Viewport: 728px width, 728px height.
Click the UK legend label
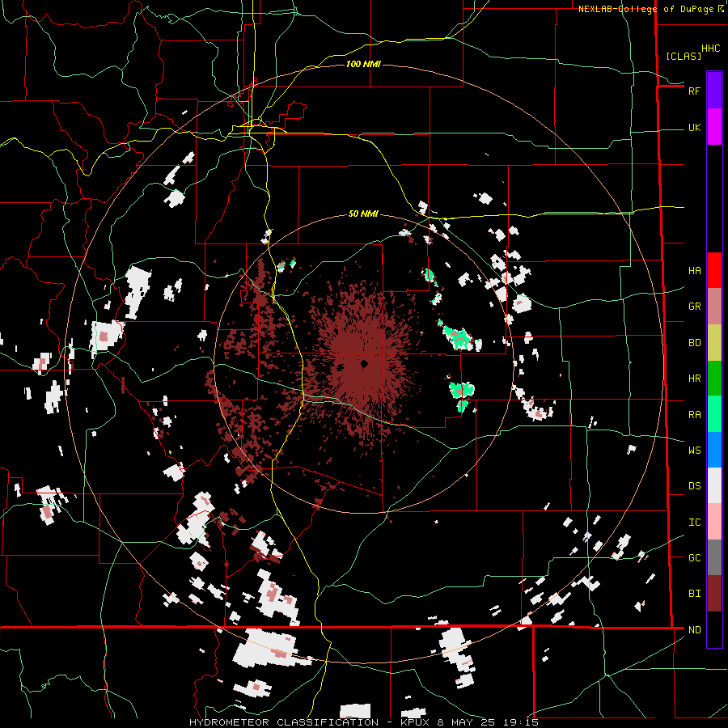[x=694, y=127]
